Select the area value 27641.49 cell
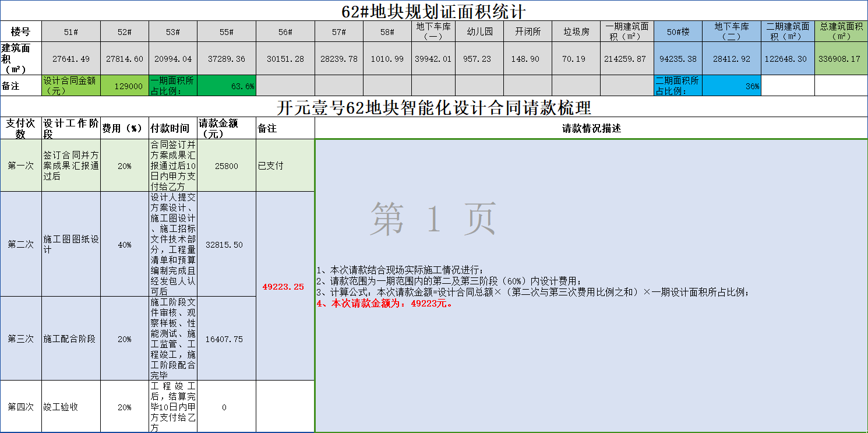The width and height of the screenshot is (868, 433). point(70,59)
